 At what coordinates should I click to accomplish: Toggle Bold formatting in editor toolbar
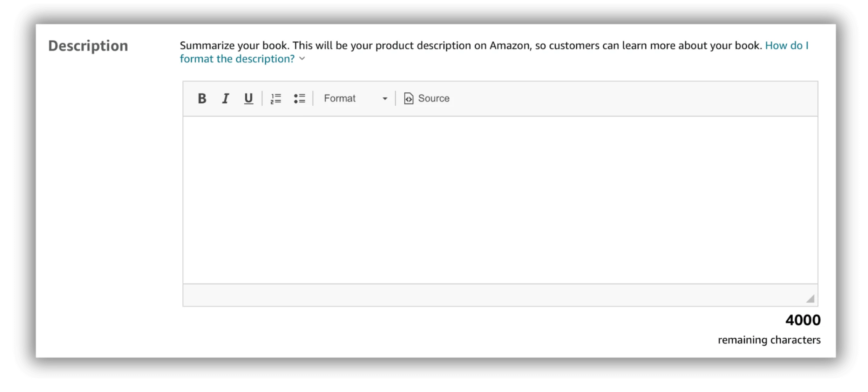[x=202, y=99]
